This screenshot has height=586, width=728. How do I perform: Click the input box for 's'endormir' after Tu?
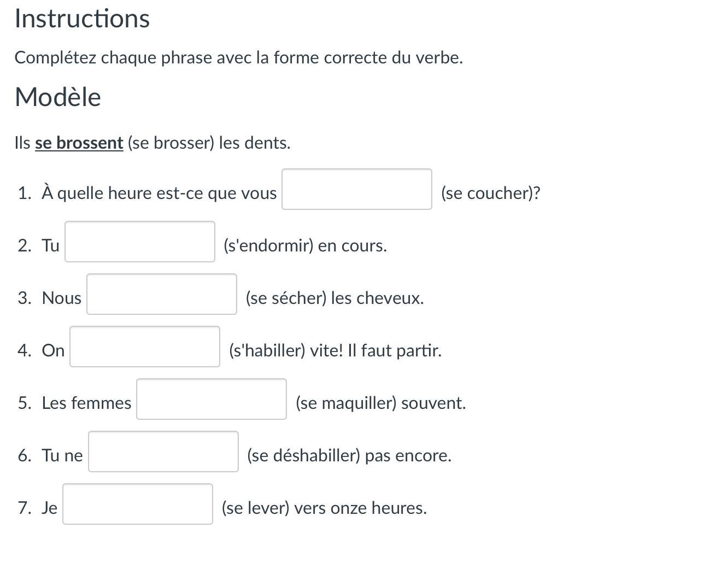139,242
